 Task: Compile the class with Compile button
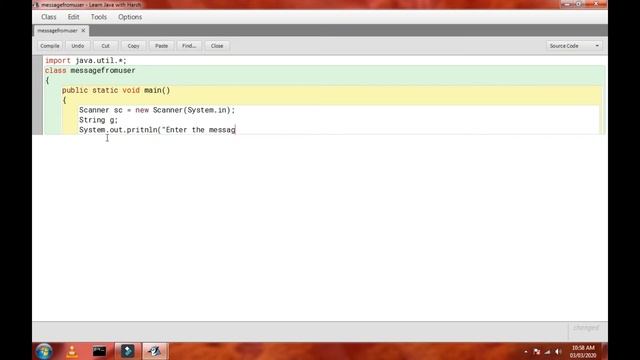[50, 46]
